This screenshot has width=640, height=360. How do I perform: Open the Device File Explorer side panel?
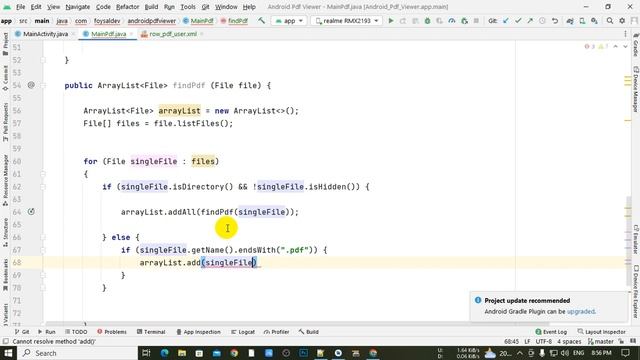coord(636,291)
